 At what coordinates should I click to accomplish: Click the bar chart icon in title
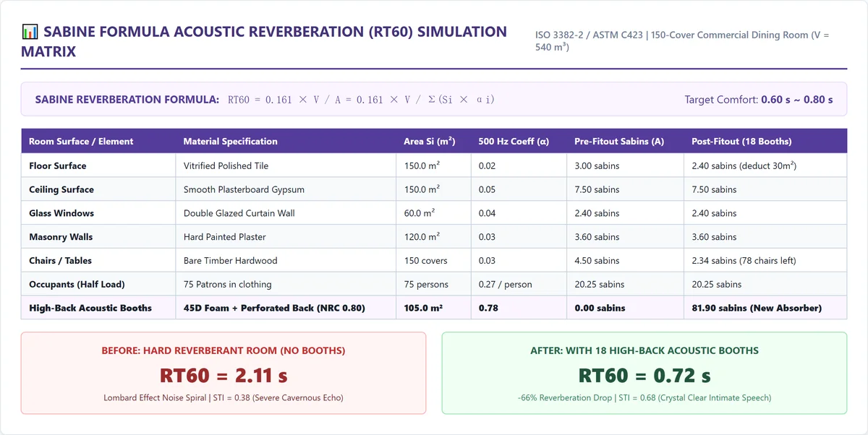[30, 33]
